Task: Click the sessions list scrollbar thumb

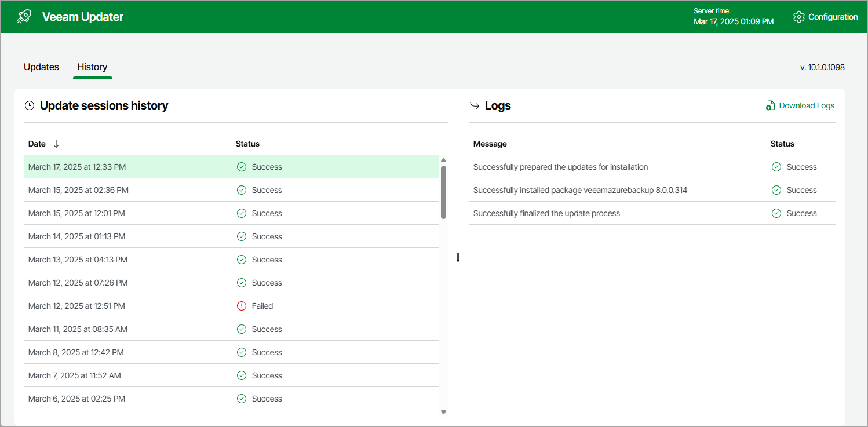Action: (443, 192)
